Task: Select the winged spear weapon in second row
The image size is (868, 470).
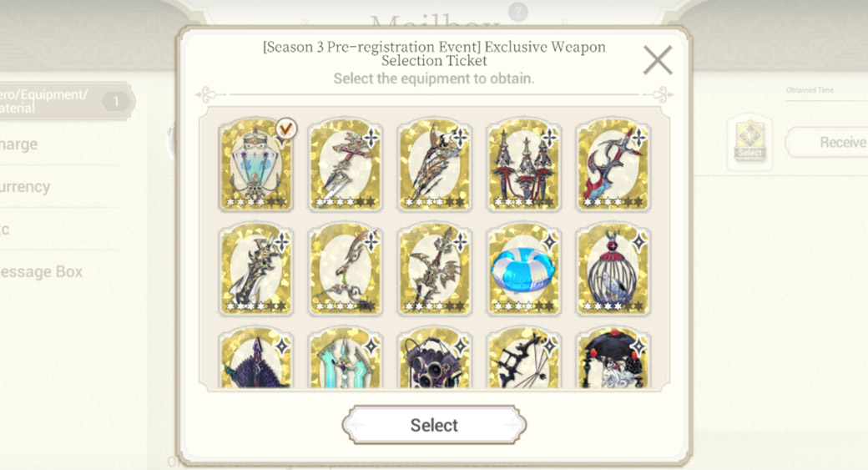Action: (435, 270)
